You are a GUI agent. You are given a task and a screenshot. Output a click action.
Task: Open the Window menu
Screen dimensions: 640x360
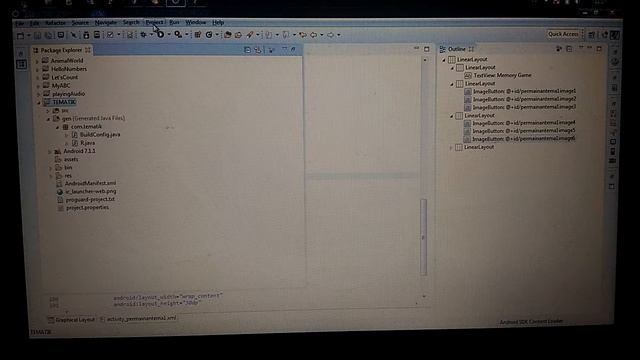point(196,22)
